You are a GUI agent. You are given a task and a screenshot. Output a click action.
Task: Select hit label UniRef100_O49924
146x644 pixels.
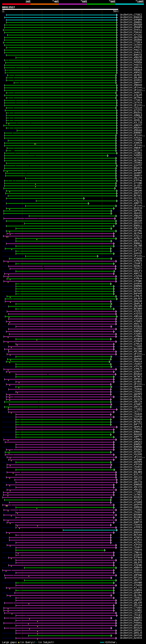click(131, 530)
